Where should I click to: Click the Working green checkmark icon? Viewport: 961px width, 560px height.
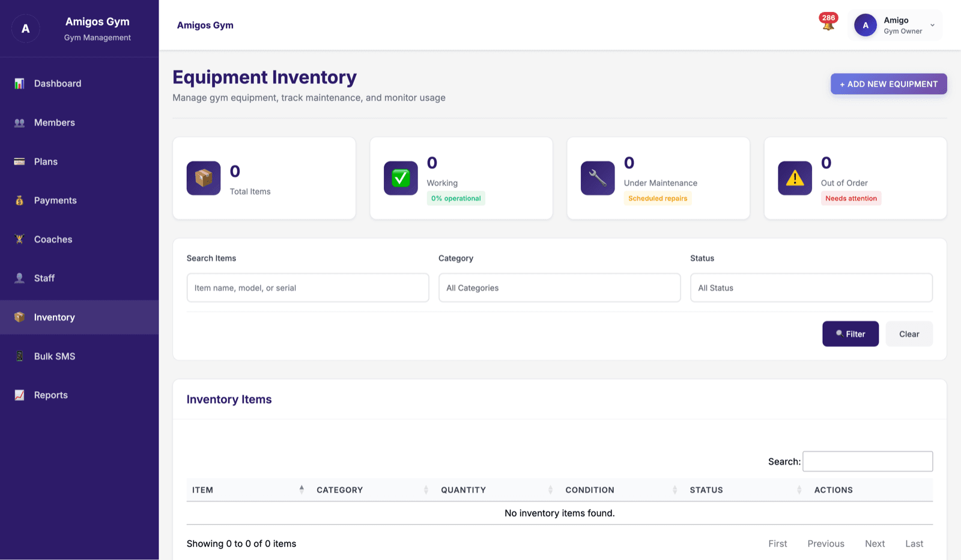(401, 178)
